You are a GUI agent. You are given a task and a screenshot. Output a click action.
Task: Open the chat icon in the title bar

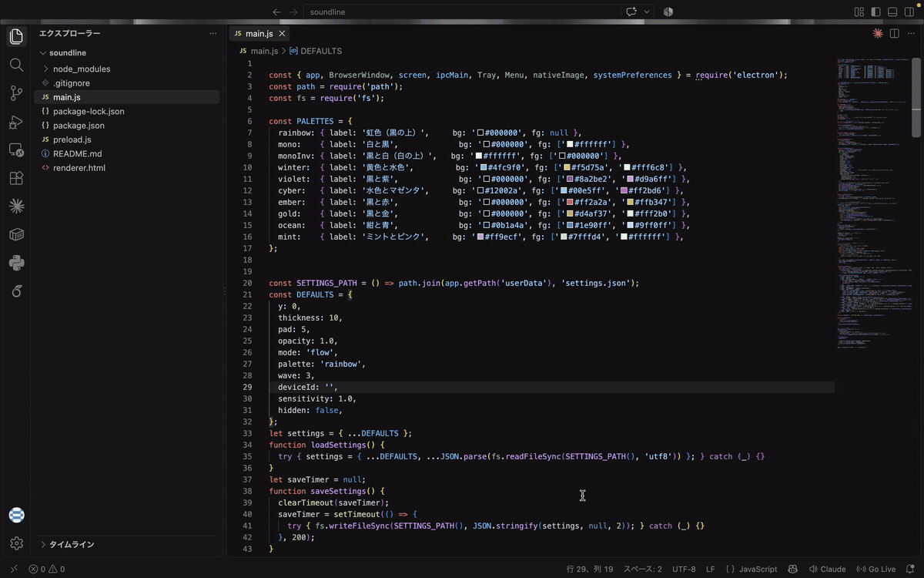[x=632, y=12]
